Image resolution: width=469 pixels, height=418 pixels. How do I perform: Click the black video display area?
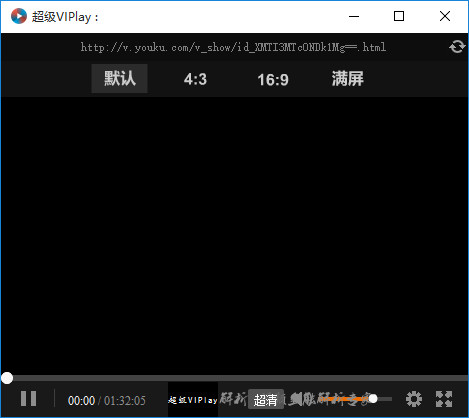point(234,236)
